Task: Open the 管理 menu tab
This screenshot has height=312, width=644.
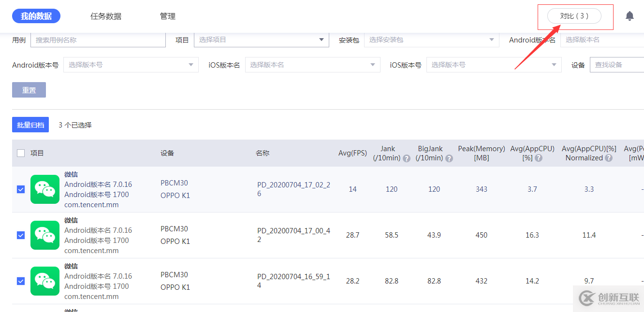Action: (x=168, y=15)
